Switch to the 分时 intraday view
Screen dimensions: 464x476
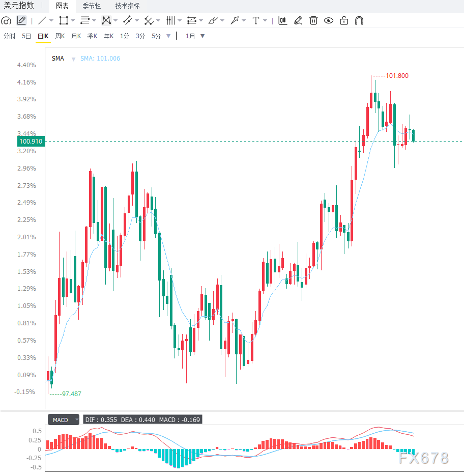point(9,37)
